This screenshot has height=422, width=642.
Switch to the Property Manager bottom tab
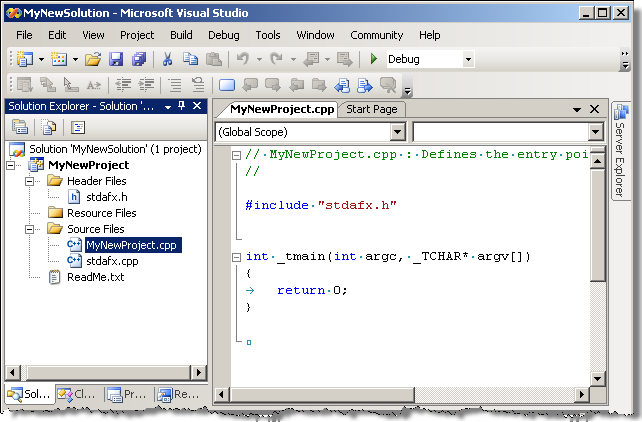[127, 394]
